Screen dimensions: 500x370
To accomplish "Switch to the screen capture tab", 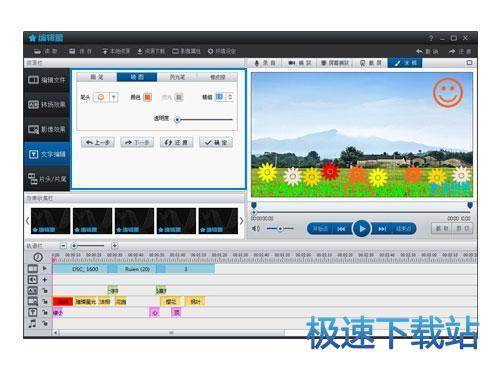I will (335, 63).
